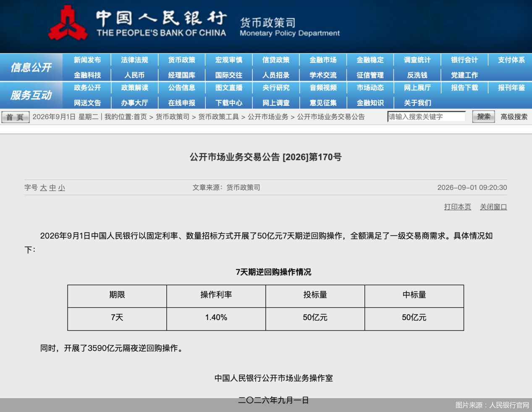Select 意见征集 navigation item
This screenshot has width=532, height=412.
[x=323, y=103]
